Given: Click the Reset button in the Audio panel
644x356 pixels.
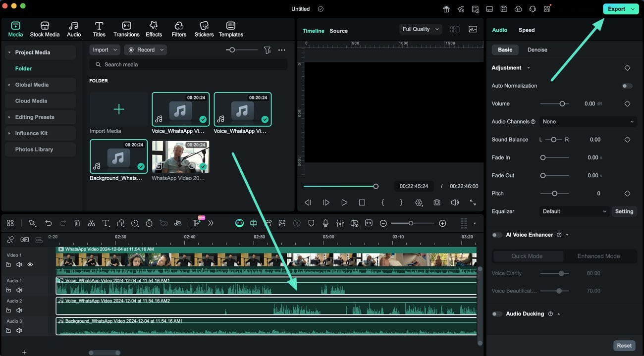Looking at the screenshot, I should point(624,345).
